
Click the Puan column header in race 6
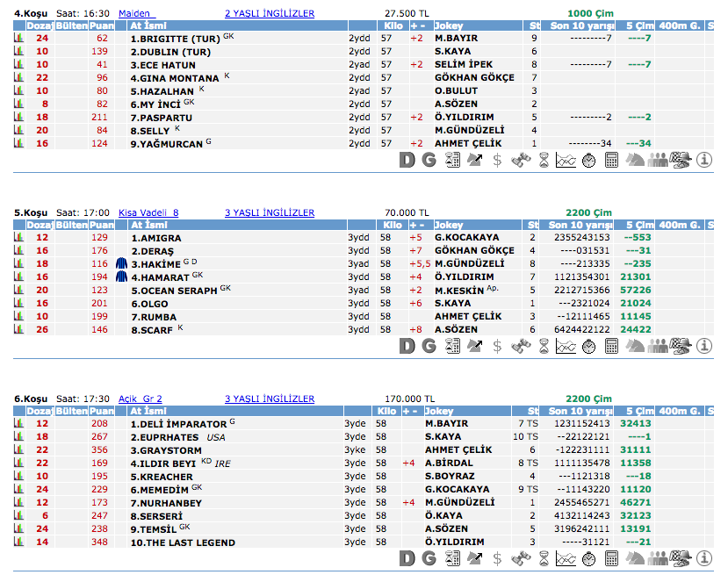[x=102, y=411]
